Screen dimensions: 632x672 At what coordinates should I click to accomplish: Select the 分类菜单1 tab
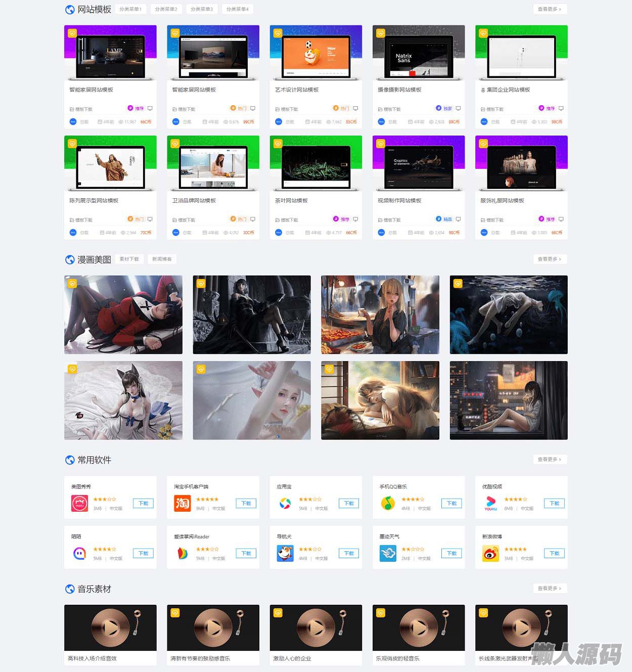[130, 9]
